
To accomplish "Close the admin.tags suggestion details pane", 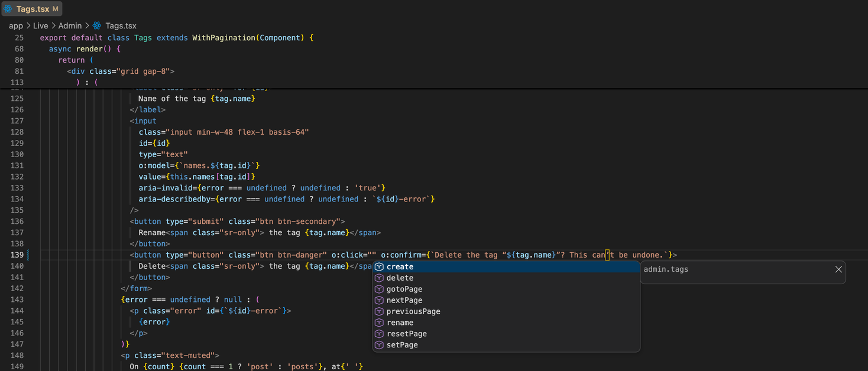I will coord(838,269).
